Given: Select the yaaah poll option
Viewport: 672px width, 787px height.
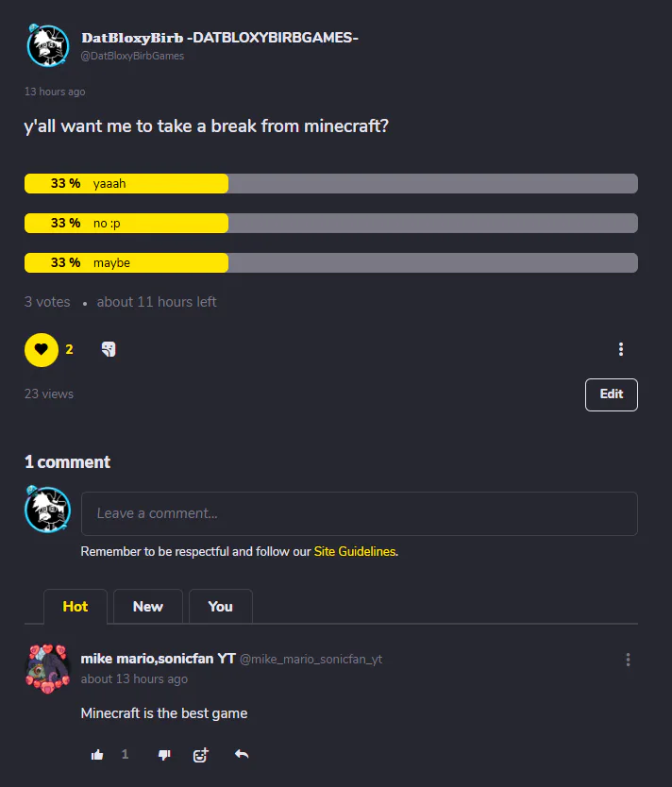Looking at the screenshot, I should pos(331,184).
